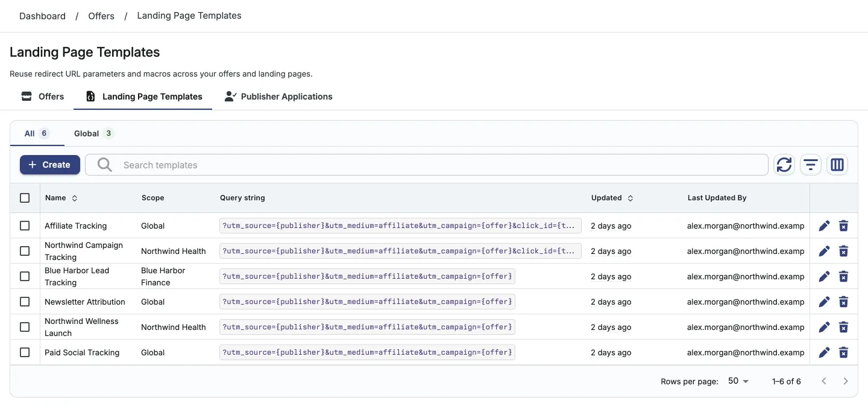Sort by Updated column arrows
Screen dimensions: 868x406
[631, 198]
